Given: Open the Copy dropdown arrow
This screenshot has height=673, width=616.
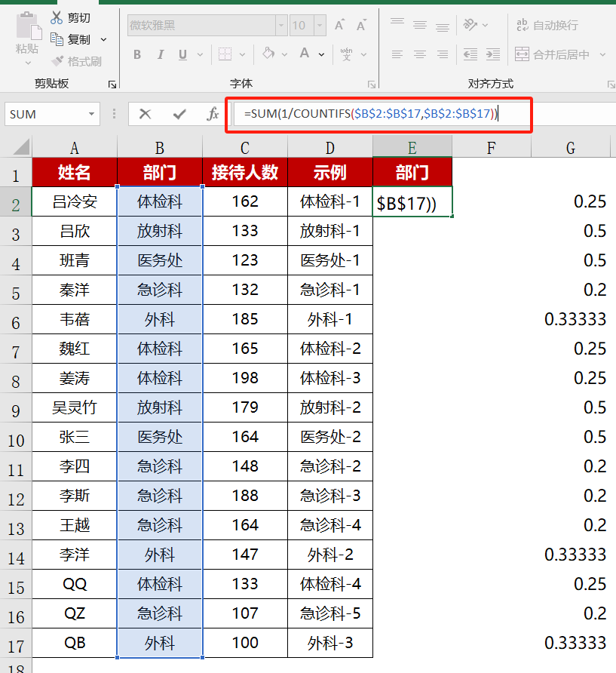Looking at the screenshot, I should tap(103, 39).
